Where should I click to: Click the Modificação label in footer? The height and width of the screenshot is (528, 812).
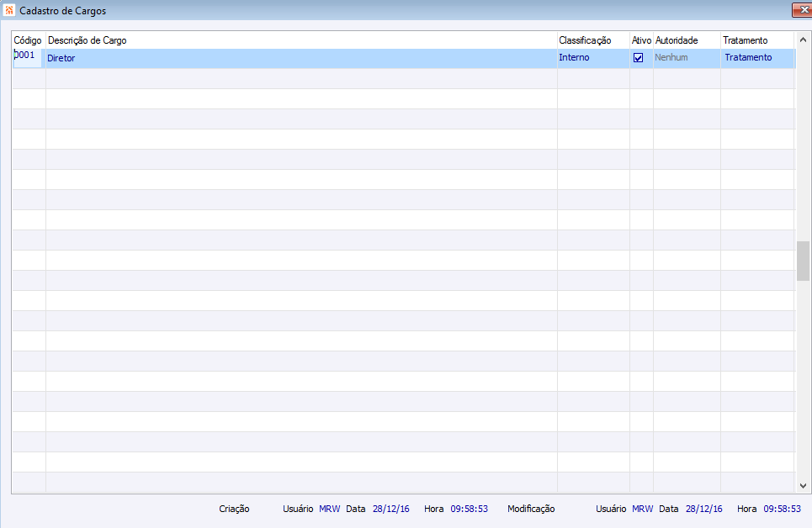[531, 509]
